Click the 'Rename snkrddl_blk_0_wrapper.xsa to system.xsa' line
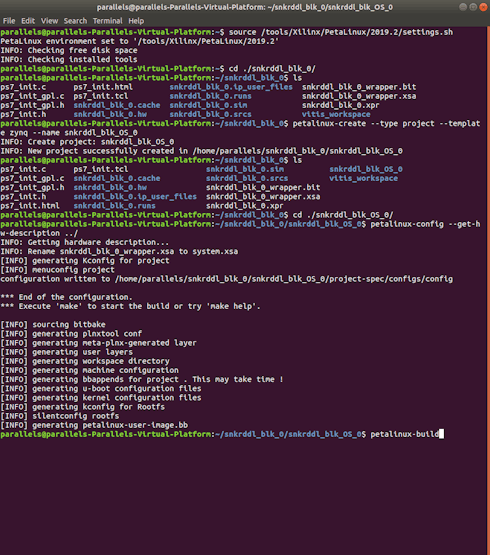Screen dimensions: 490x555 (x=119, y=251)
